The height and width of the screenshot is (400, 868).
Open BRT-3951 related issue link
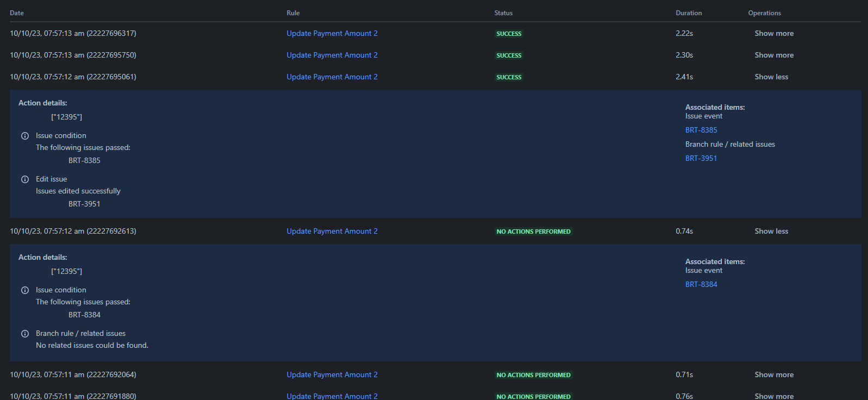tap(701, 158)
